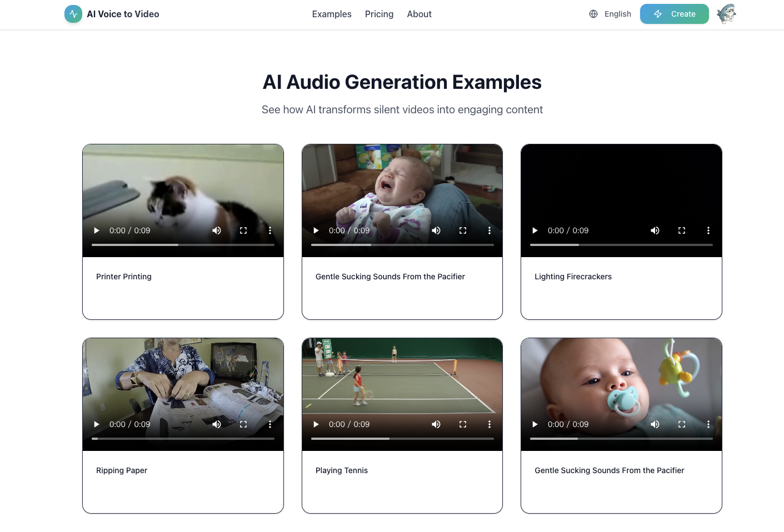Open the three-dot menu on Playing Tennis video
784x532 pixels.
coord(490,424)
